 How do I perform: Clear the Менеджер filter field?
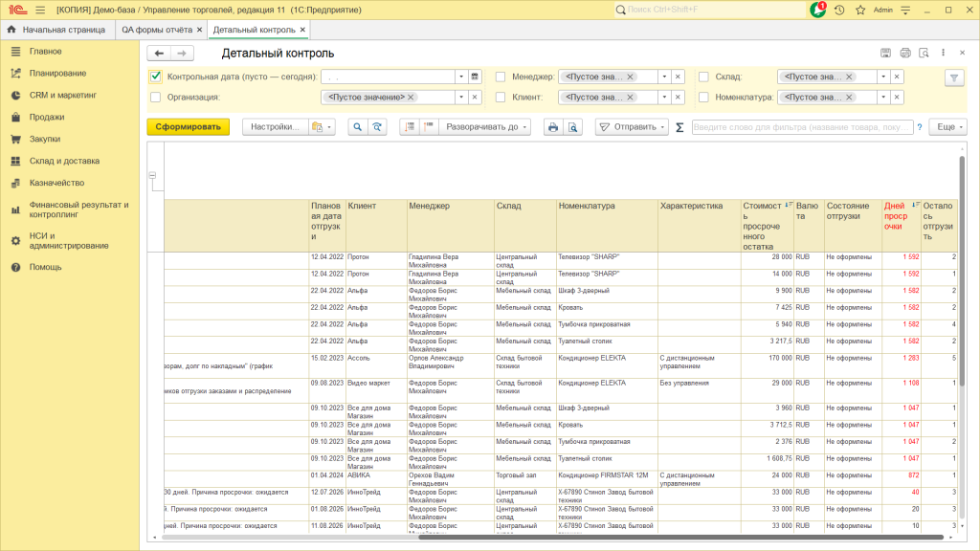click(678, 77)
